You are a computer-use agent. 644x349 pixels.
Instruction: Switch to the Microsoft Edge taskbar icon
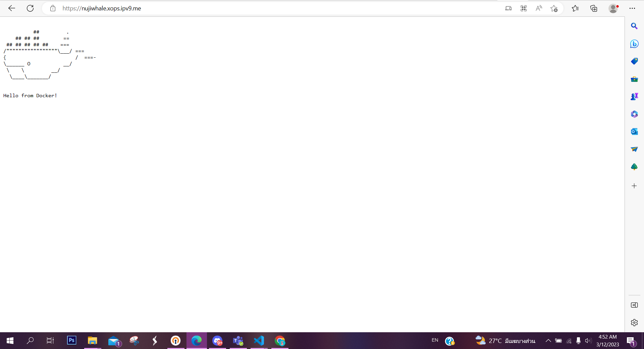197,341
